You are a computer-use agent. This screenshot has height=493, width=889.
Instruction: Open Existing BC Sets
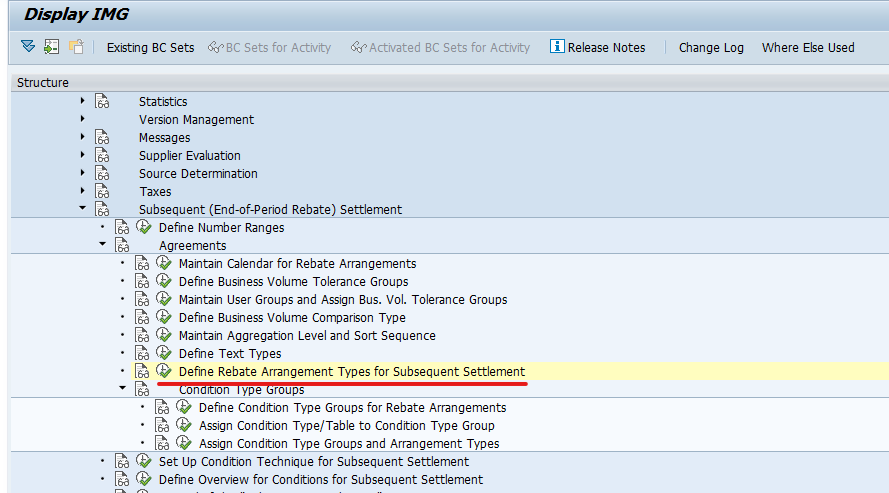(x=150, y=48)
